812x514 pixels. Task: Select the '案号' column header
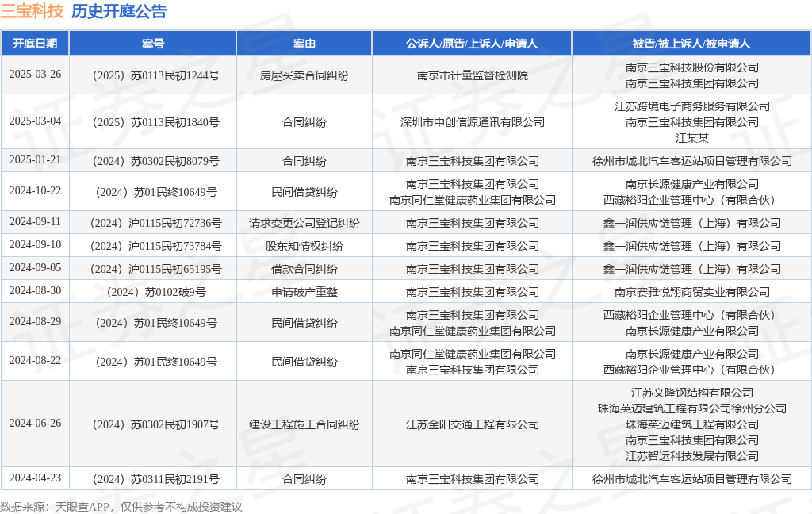tap(153, 44)
